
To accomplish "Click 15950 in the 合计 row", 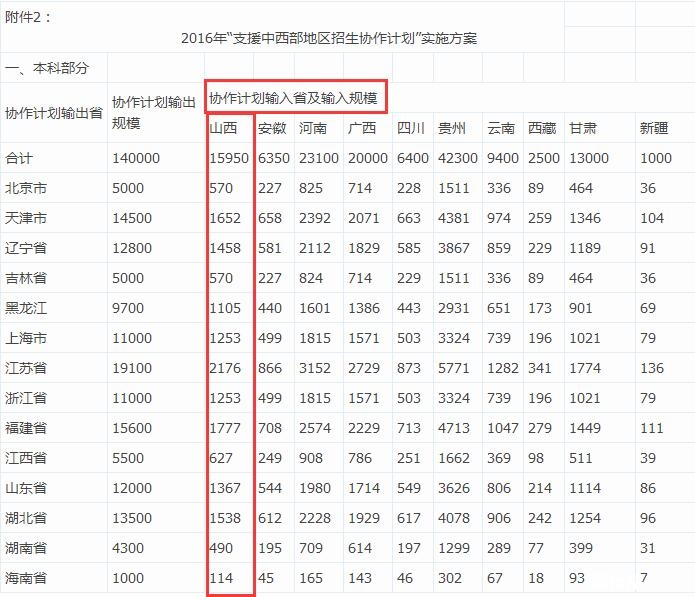I will click(x=229, y=158).
